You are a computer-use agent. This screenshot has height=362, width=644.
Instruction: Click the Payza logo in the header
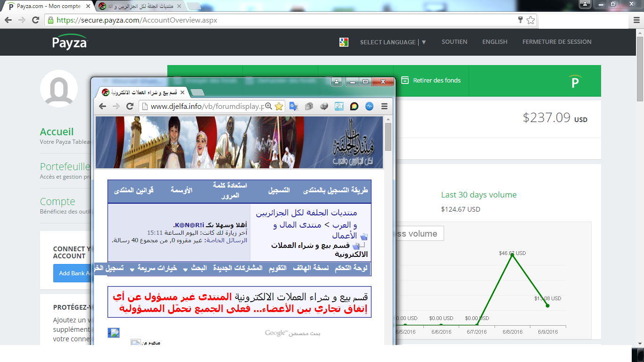(70, 41)
